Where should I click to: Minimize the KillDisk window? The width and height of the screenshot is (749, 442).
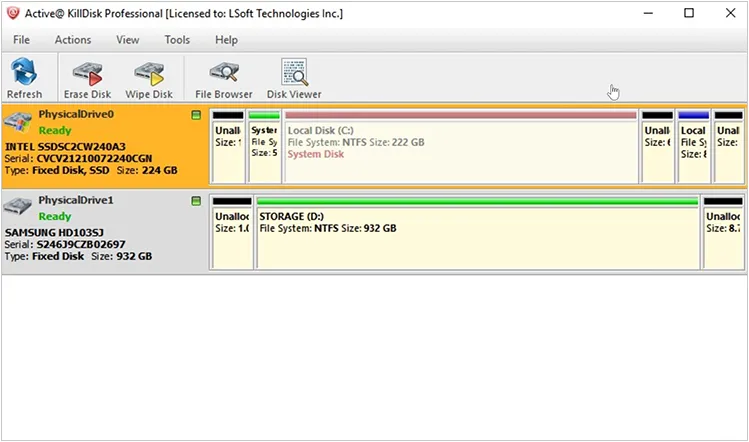648,13
